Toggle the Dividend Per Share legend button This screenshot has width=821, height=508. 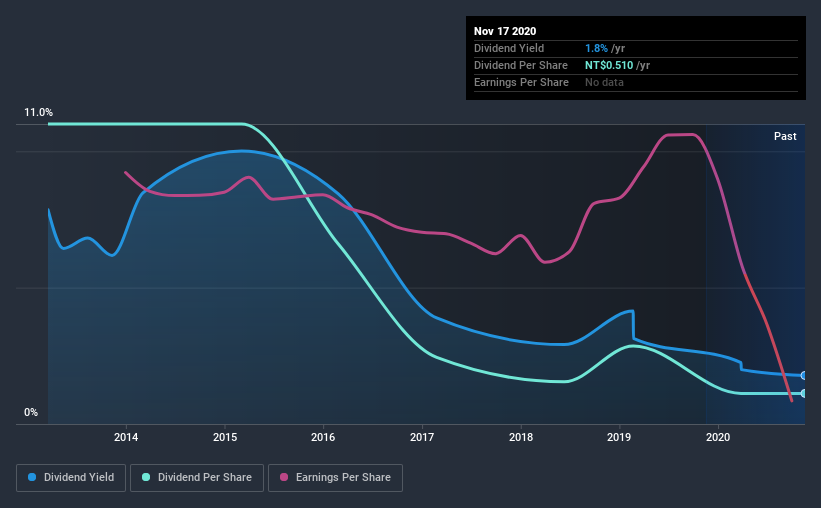197,478
